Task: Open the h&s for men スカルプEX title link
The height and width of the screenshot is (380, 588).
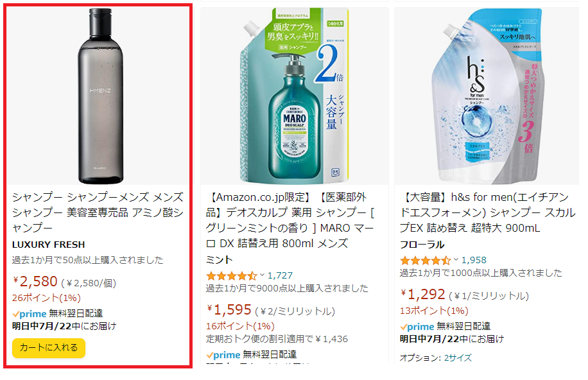Action: click(x=487, y=212)
